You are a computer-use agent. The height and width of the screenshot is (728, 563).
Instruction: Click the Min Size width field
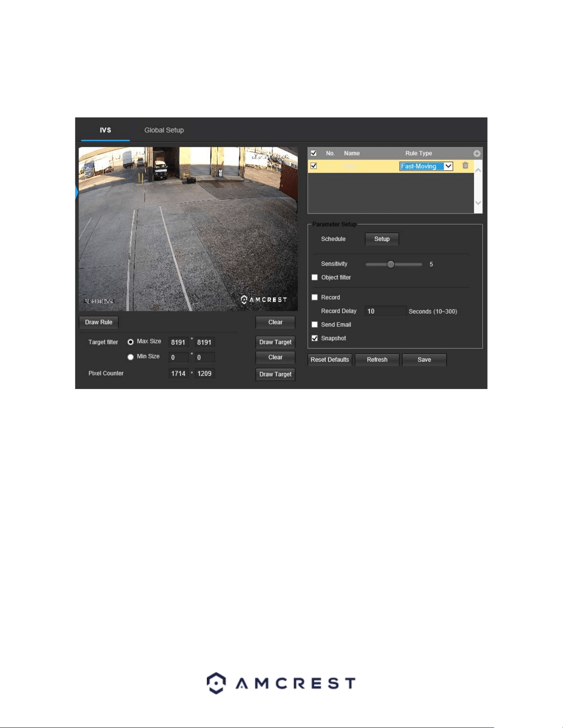pos(179,357)
